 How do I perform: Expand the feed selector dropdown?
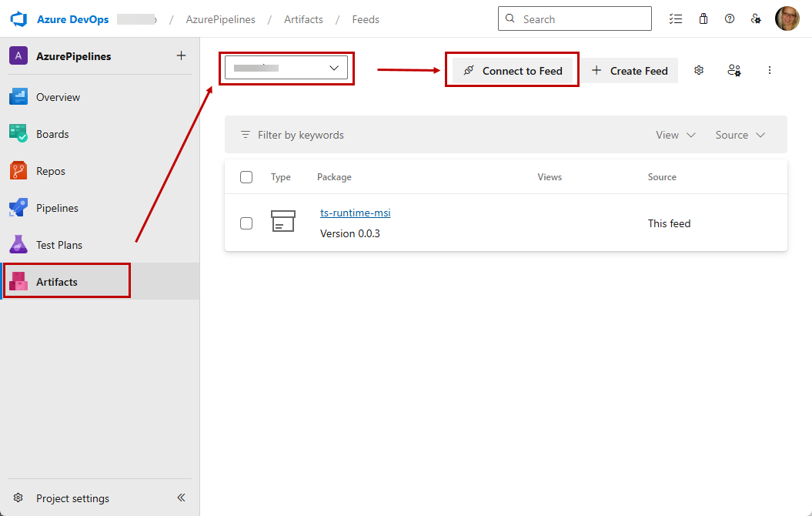coord(286,68)
